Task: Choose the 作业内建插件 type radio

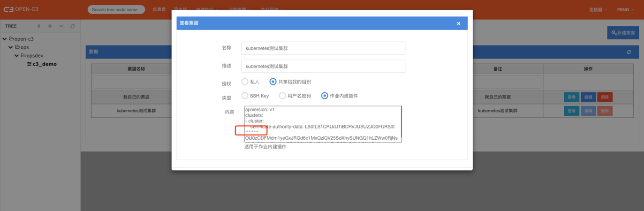Action: (325, 96)
